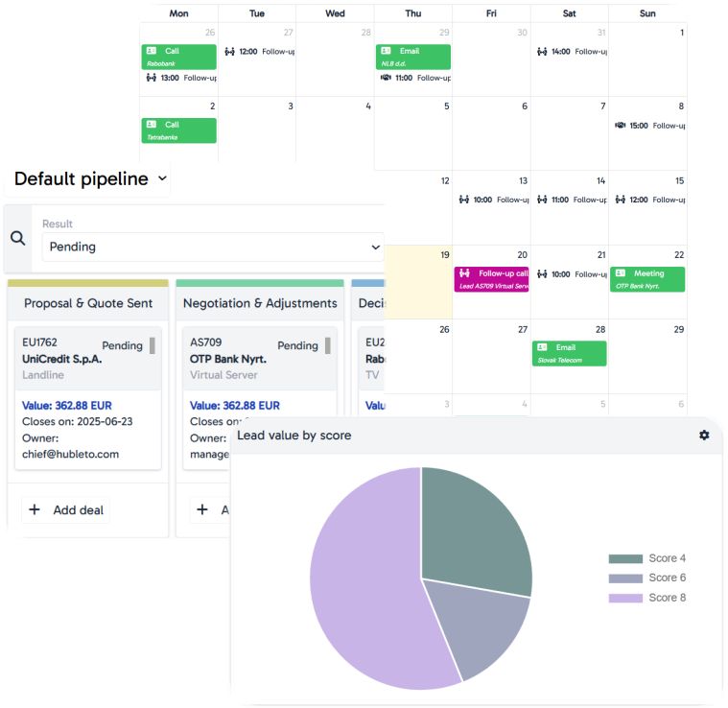Click Add deal button
This screenshot has height=708, width=728.
[66, 509]
